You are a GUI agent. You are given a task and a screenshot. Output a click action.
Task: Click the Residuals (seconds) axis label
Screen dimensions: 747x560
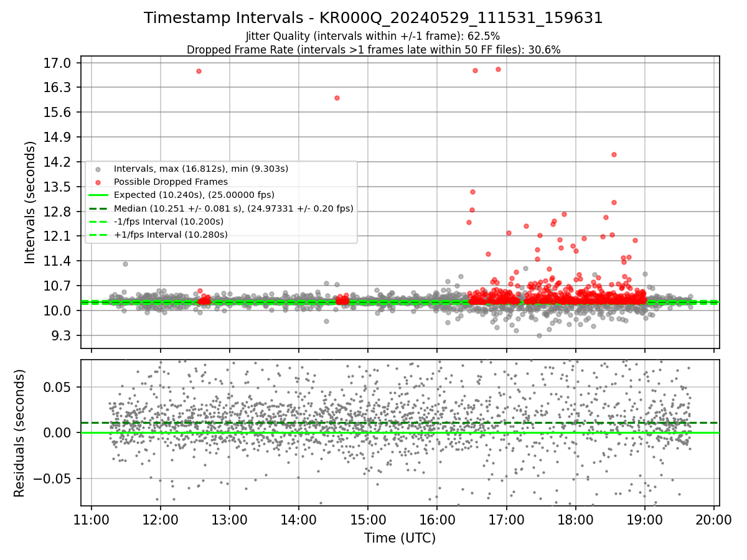(x=20, y=433)
